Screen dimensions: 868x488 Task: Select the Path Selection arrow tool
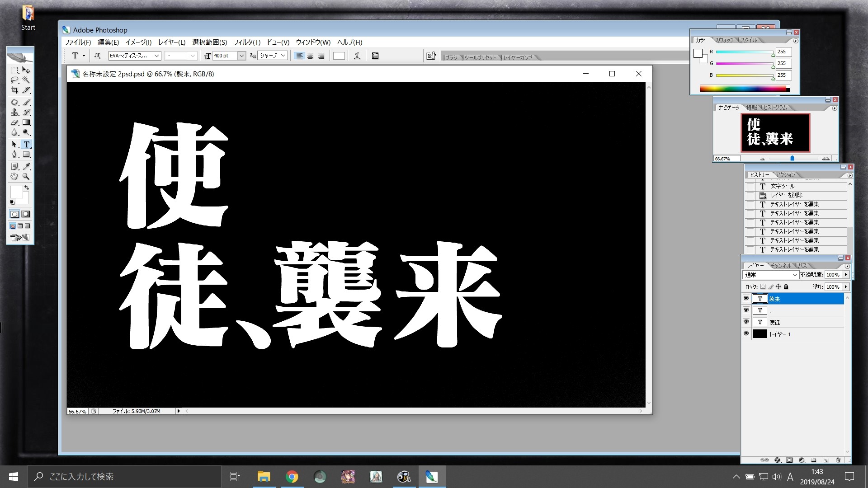(x=14, y=144)
